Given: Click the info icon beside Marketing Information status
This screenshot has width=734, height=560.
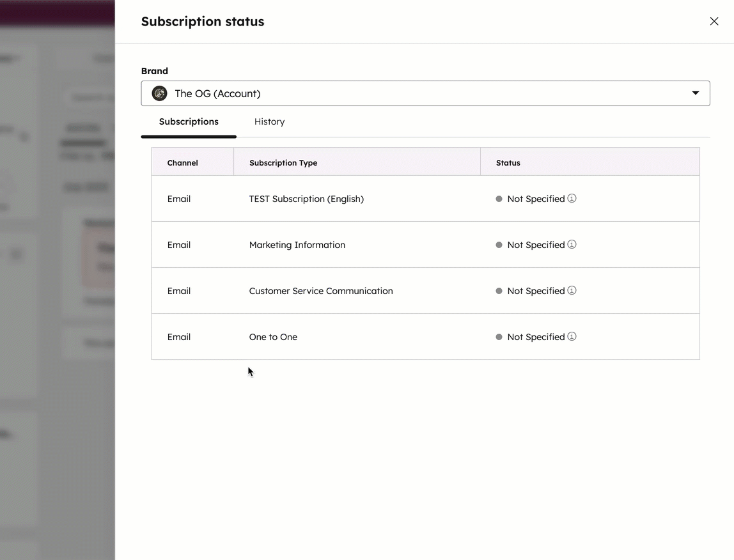Looking at the screenshot, I should [572, 244].
